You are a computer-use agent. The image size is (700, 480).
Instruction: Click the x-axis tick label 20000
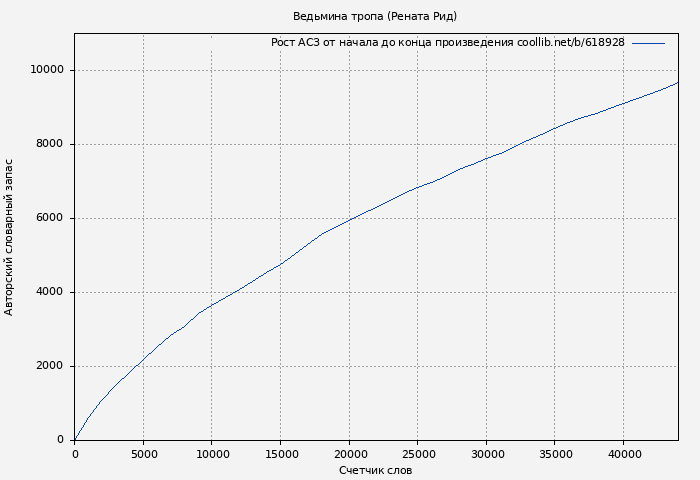349,453
